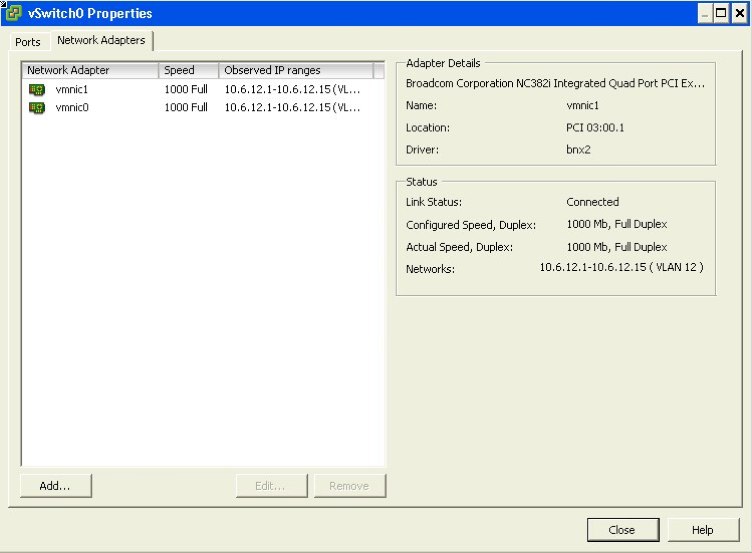This screenshot has height=553, width=752.
Task: Close the window with the title bar X
Action: [x=740, y=13]
